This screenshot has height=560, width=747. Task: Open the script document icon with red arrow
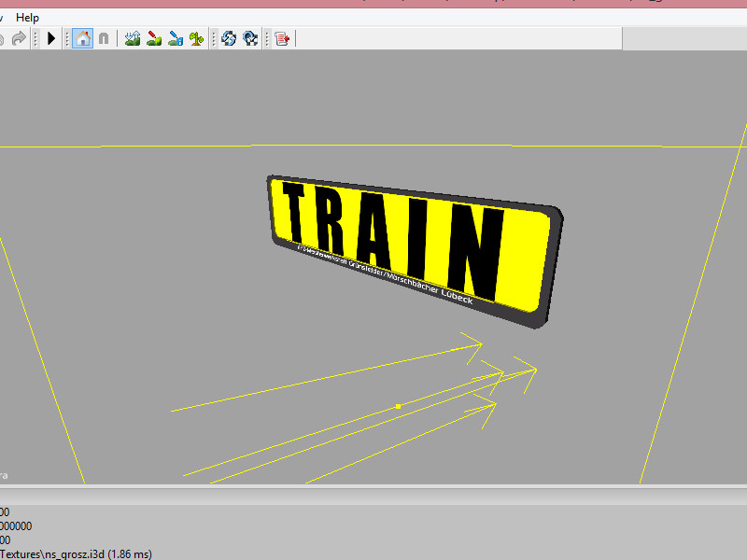pyautogui.click(x=283, y=38)
